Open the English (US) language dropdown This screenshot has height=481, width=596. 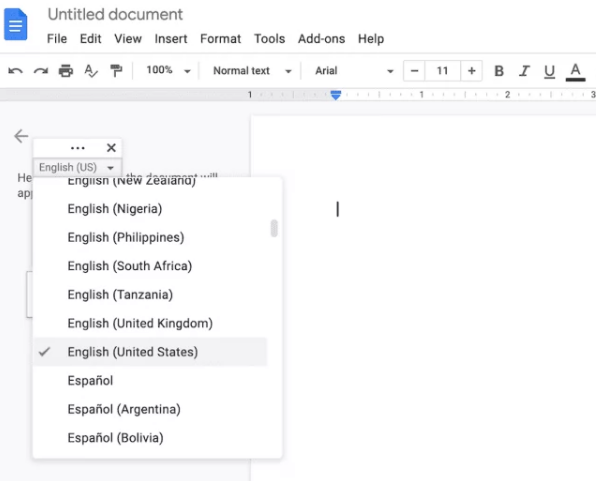[77, 167]
